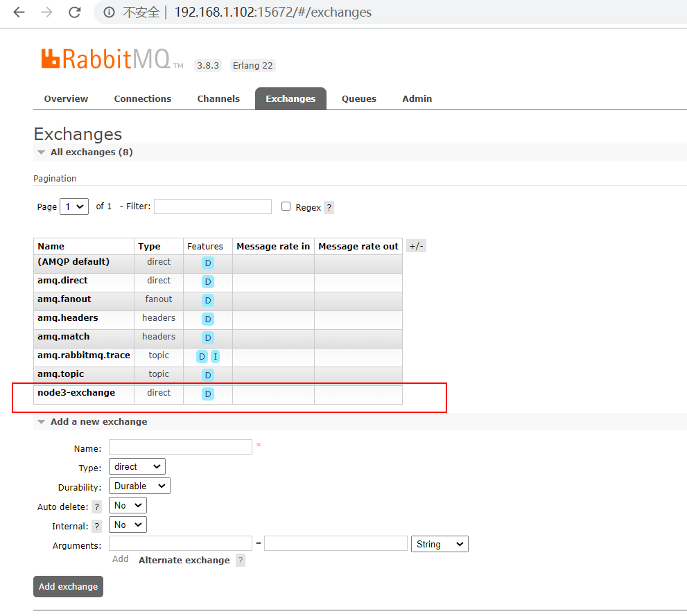Screen dimensions: 687x616
Task: Open the Regex help question mark icon
Action: 328,206
